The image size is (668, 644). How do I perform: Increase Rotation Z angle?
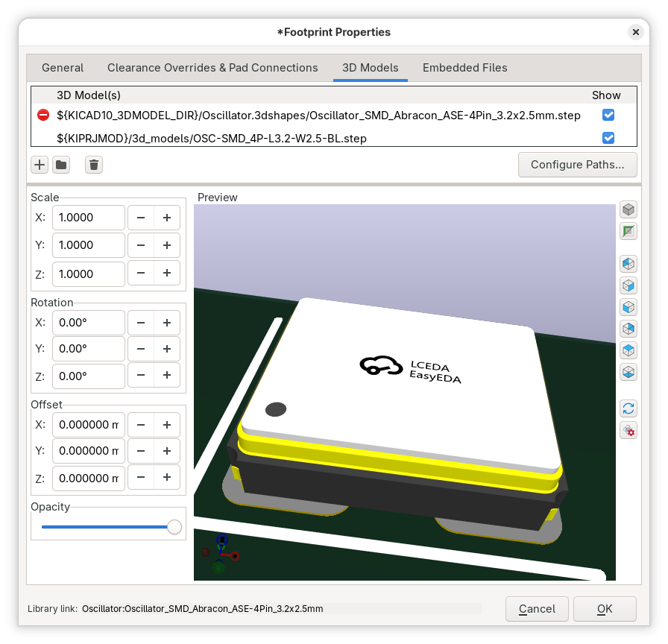coord(167,375)
